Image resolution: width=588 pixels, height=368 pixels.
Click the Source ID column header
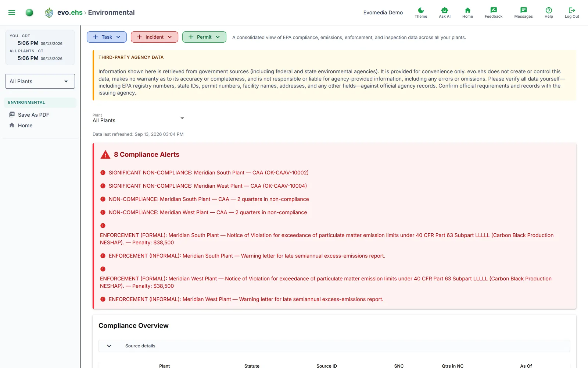pos(327,366)
